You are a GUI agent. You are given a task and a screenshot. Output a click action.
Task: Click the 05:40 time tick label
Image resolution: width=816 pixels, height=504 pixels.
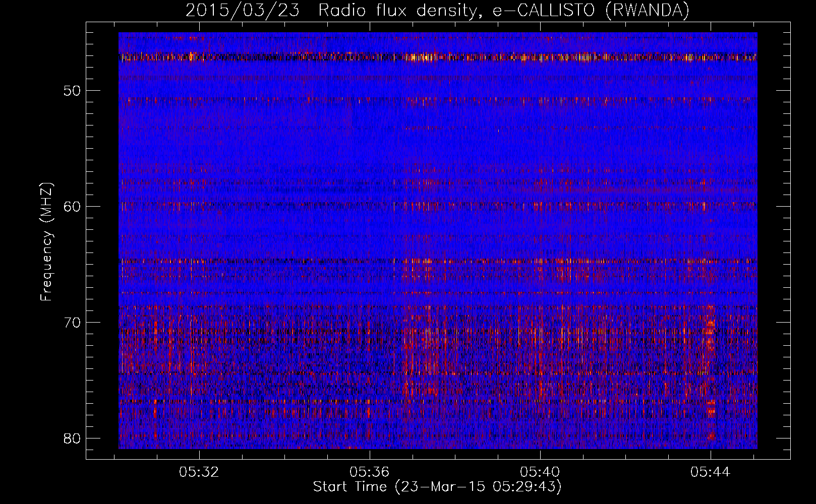tap(540, 472)
